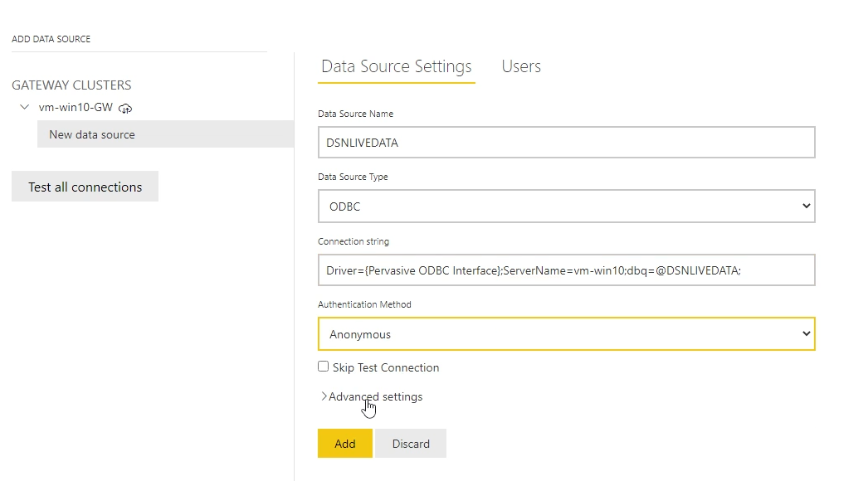Select the vm-win10-GW gateway cluster name
Image resolution: width=868 pixels, height=481 pixels.
click(76, 108)
